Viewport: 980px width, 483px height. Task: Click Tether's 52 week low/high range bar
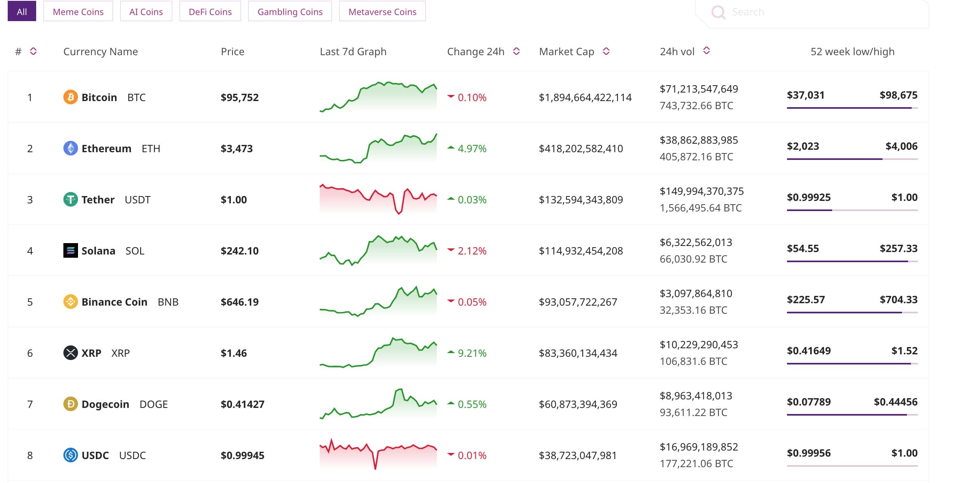tap(852, 210)
